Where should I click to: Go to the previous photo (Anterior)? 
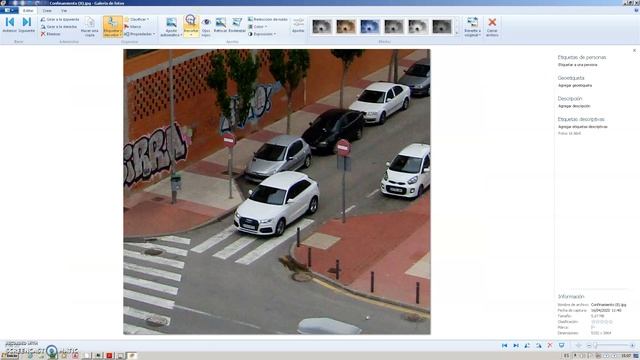click(x=9, y=25)
